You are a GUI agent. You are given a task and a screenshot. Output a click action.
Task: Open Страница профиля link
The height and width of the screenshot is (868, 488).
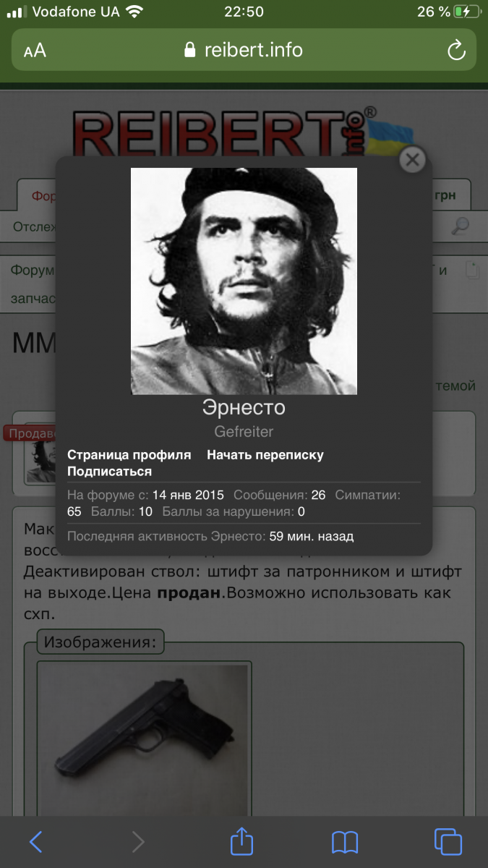tap(129, 455)
